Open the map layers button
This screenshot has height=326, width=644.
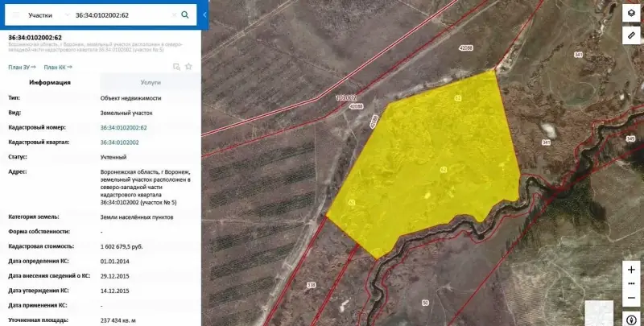pyautogui.click(x=631, y=13)
